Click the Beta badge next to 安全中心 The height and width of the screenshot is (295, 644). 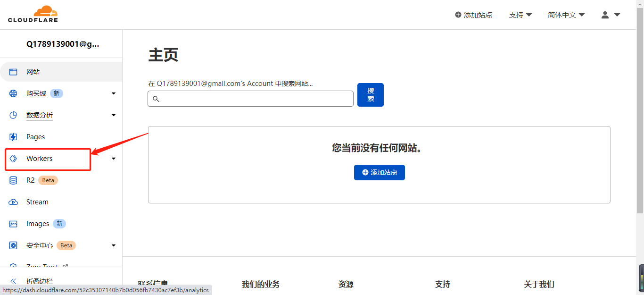[x=66, y=245]
